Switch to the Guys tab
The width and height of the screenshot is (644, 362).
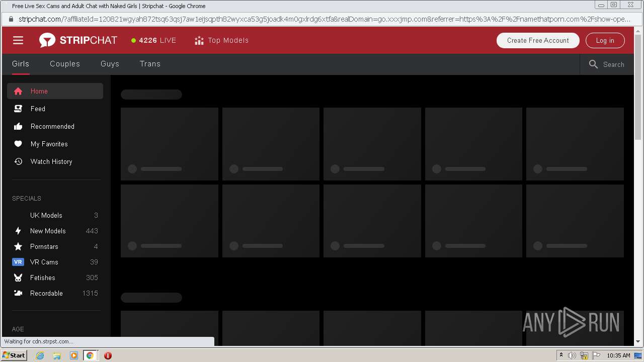tap(110, 64)
